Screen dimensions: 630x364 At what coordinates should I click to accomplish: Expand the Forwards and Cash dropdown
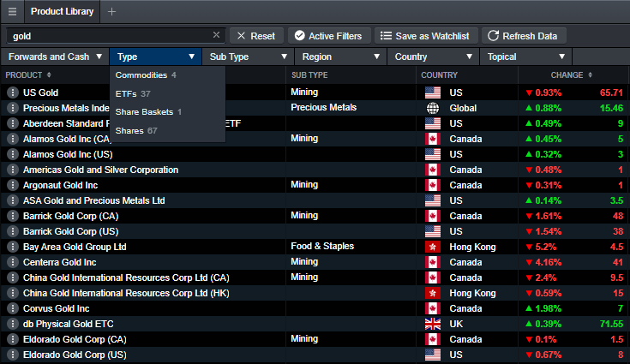point(55,57)
